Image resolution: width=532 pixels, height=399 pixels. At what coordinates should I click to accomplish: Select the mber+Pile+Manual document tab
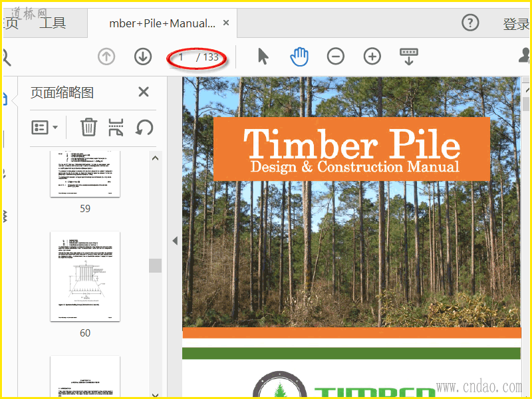tap(162, 23)
